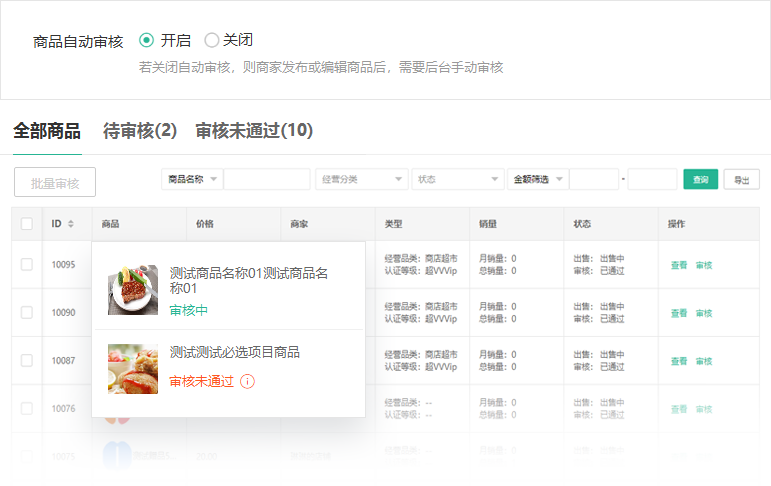Image resolution: width=771 pixels, height=486 pixels.
Task: Click 查看 link for row 10076
Action: [x=679, y=409]
